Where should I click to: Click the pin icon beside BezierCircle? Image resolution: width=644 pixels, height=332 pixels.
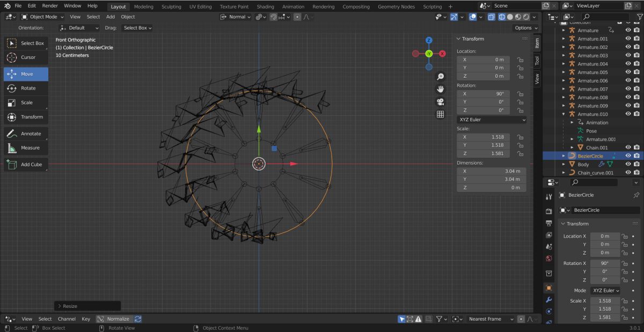(x=636, y=195)
